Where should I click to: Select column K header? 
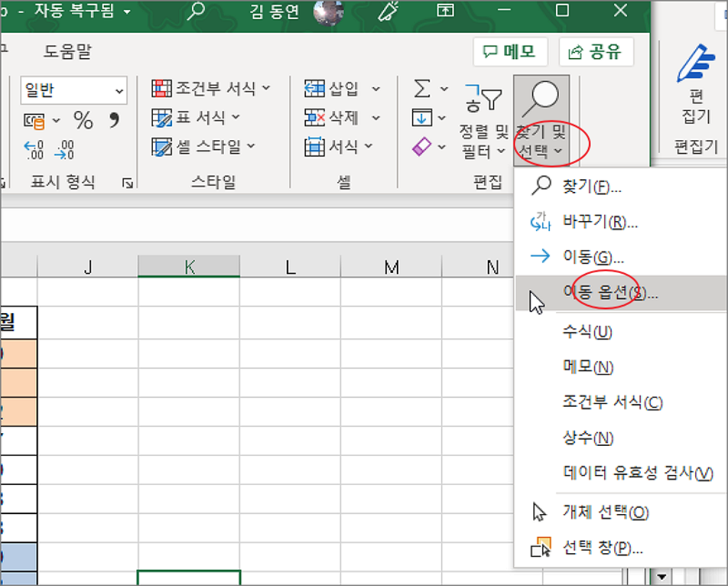189,267
